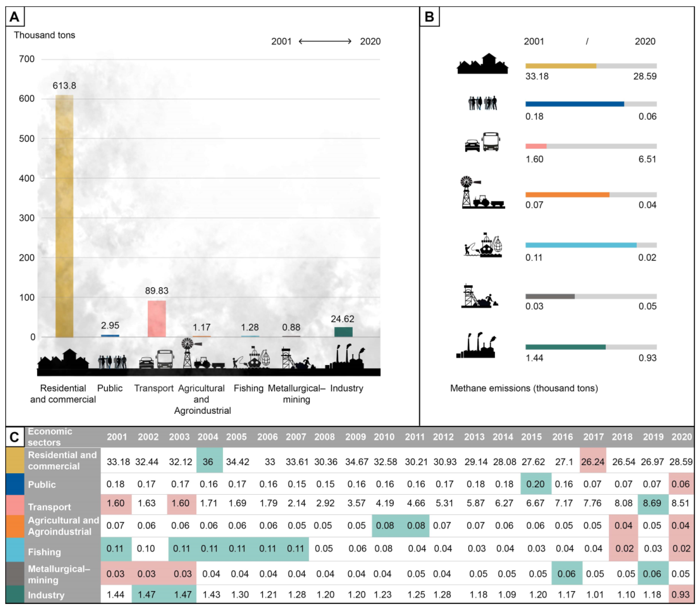700x609 pixels.
Task: Click the tall 613.8 residential bar
Action: 64,216
